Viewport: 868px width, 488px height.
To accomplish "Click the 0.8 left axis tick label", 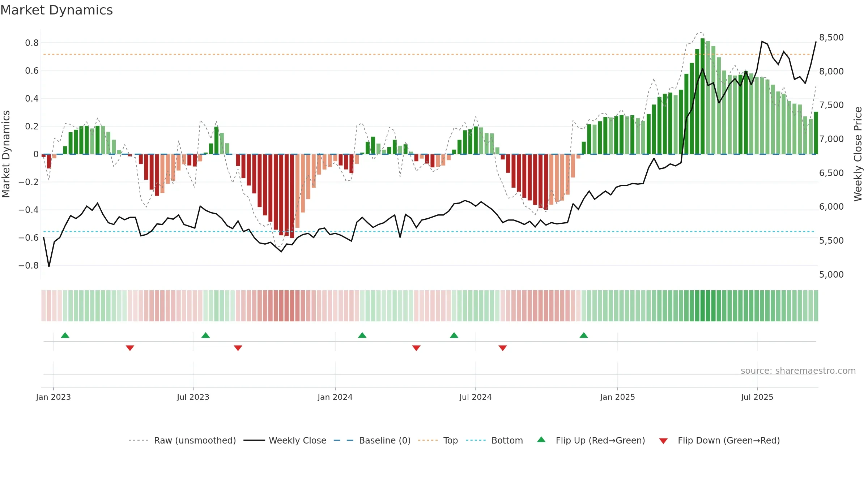I will click(x=32, y=43).
